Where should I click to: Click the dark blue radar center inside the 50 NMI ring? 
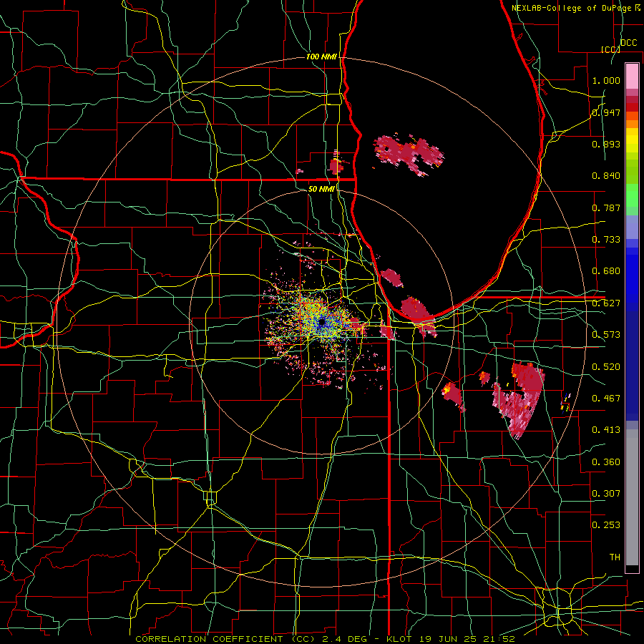321,323
